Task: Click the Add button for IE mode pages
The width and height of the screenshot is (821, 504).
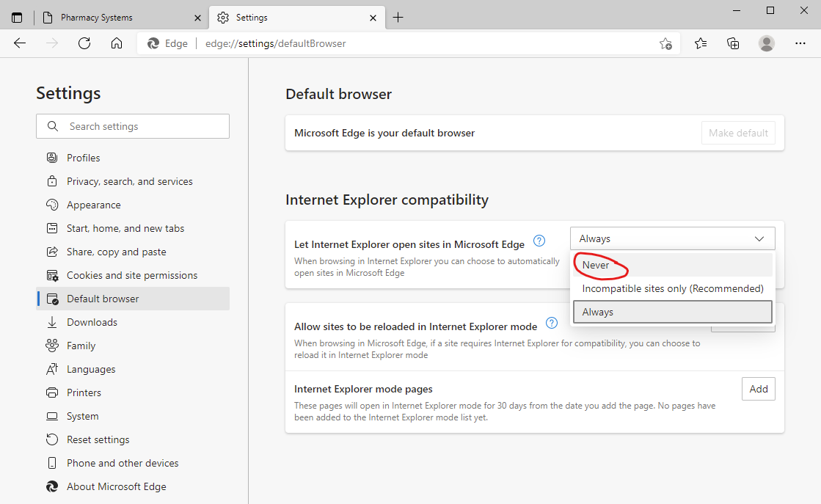Action: click(x=759, y=389)
